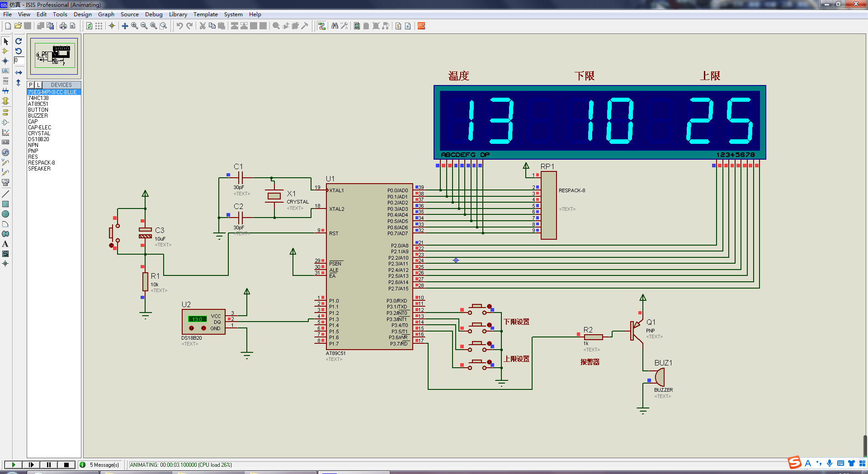Click the Step simulation button
This screenshot has height=474, width=868.
point(31,465)
